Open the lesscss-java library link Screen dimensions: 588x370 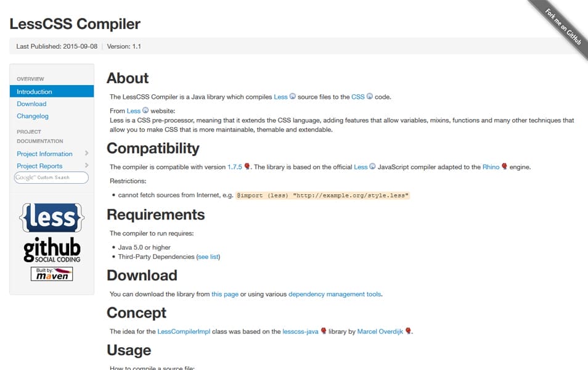pos(300,331)
